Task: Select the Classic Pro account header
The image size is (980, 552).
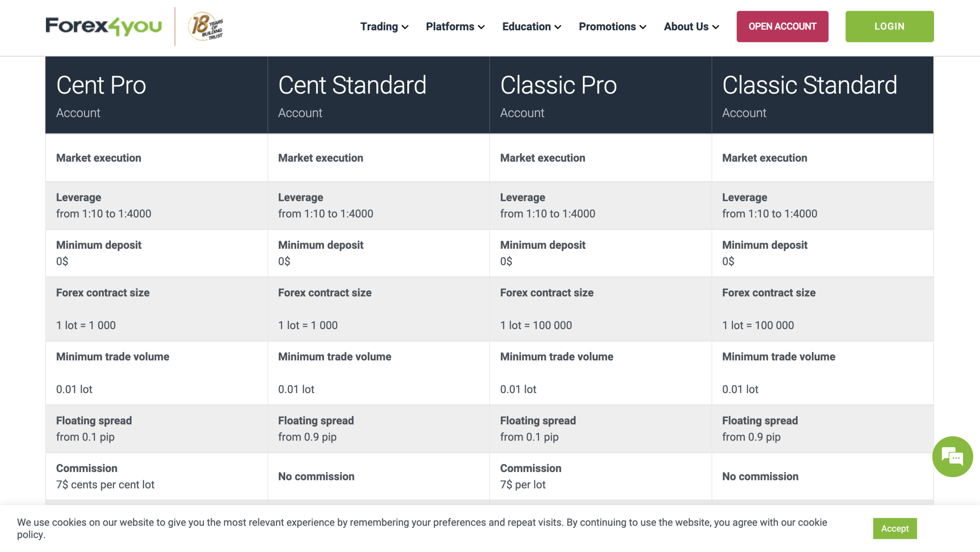Action: (600, 95)
